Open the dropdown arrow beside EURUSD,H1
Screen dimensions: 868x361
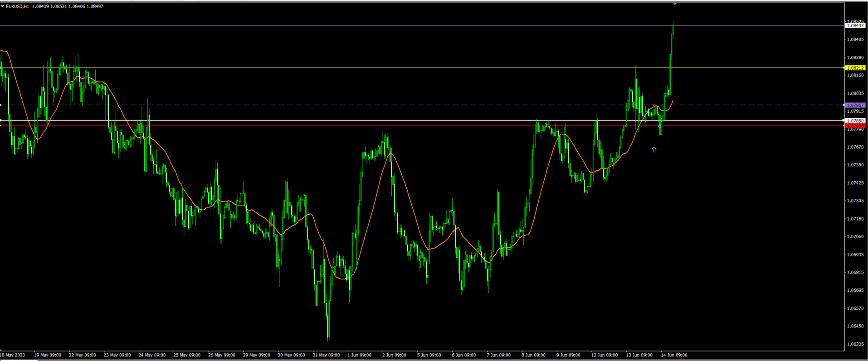coord(3,6)
